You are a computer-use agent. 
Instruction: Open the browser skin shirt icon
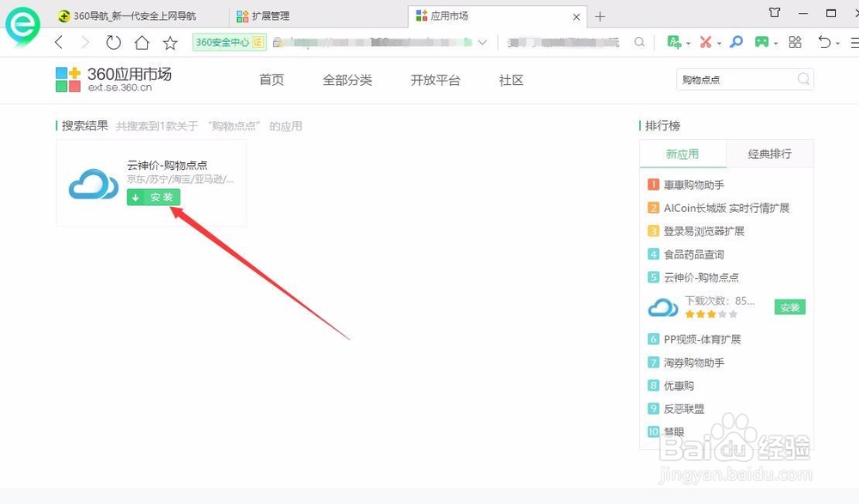pos(775,13)
